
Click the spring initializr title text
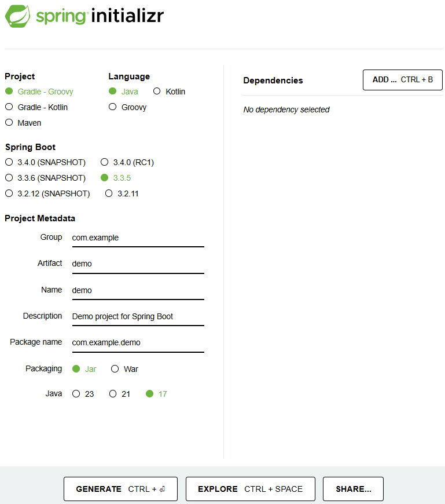coord(100,16)
